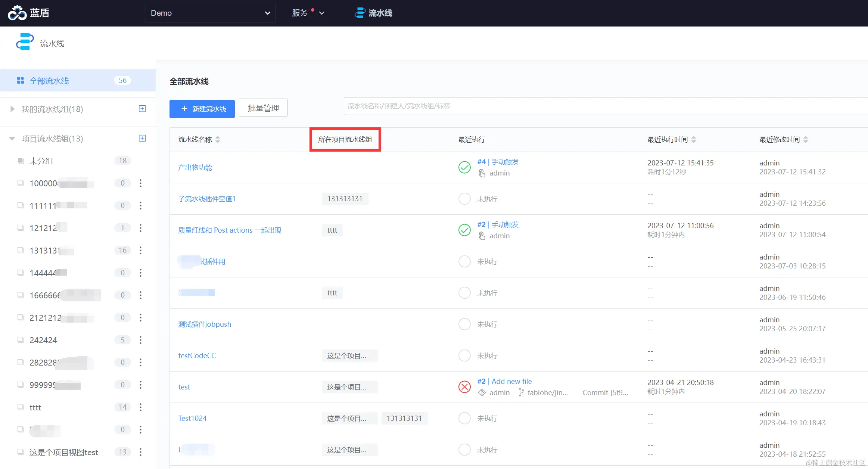
Task: Click the pipeline icon beside 流水线 header
Action: click(25, 42)
